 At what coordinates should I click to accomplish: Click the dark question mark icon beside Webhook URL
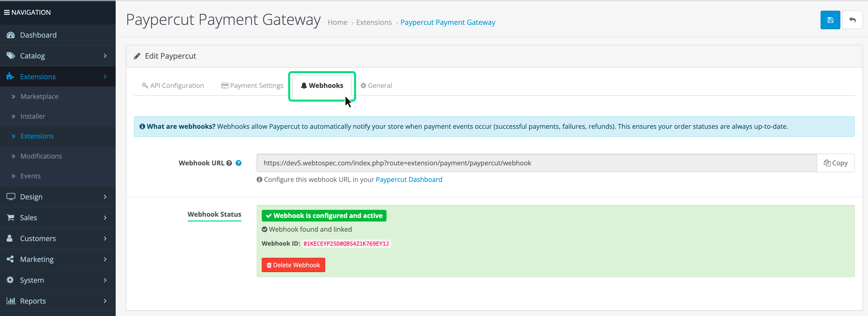[229, 163]
